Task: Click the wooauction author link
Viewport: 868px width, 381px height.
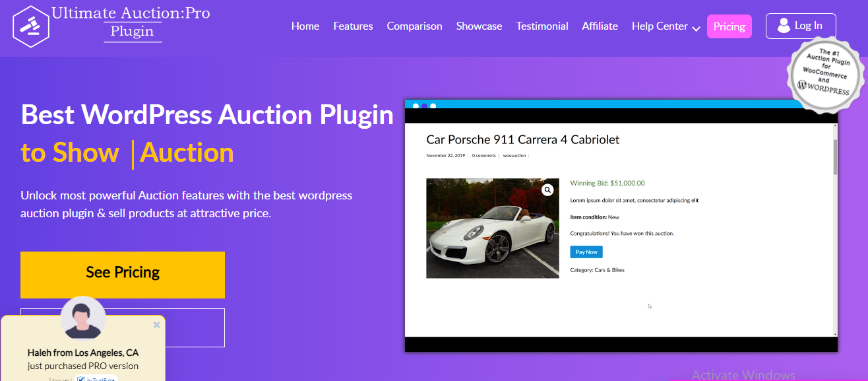Action: coord(514,155)
